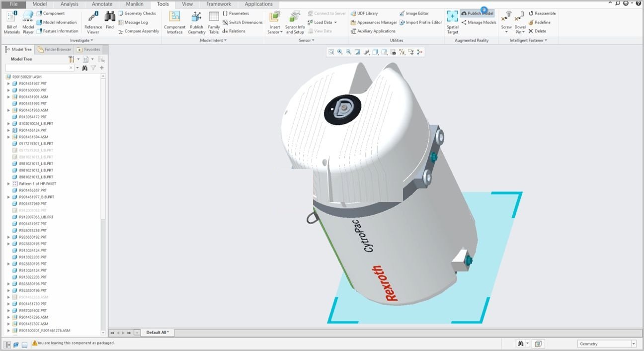Screen dimensions: 644x351
Task: Expand Pattern 1 of HP-PAKET node
Action: tap(8, 183)
